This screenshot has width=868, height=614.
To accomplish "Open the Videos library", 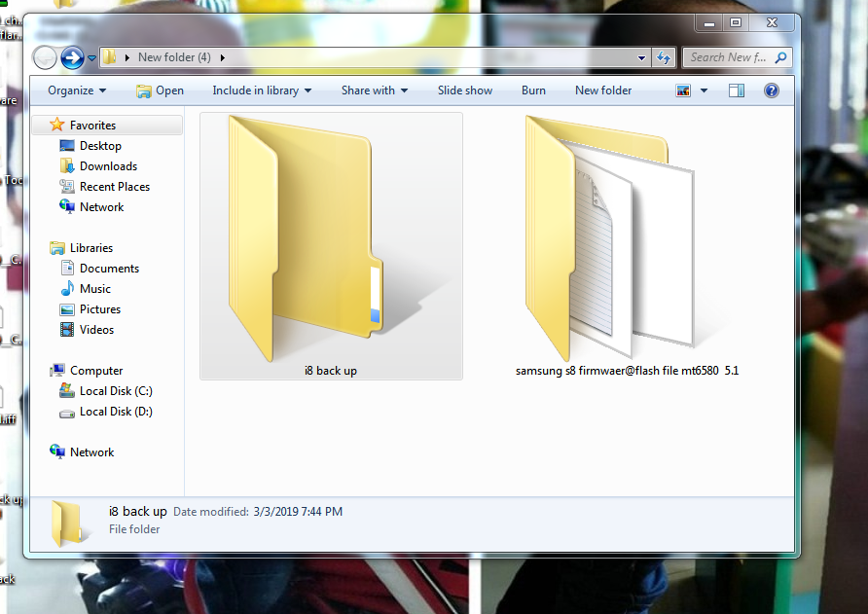I will coord(97,330).
